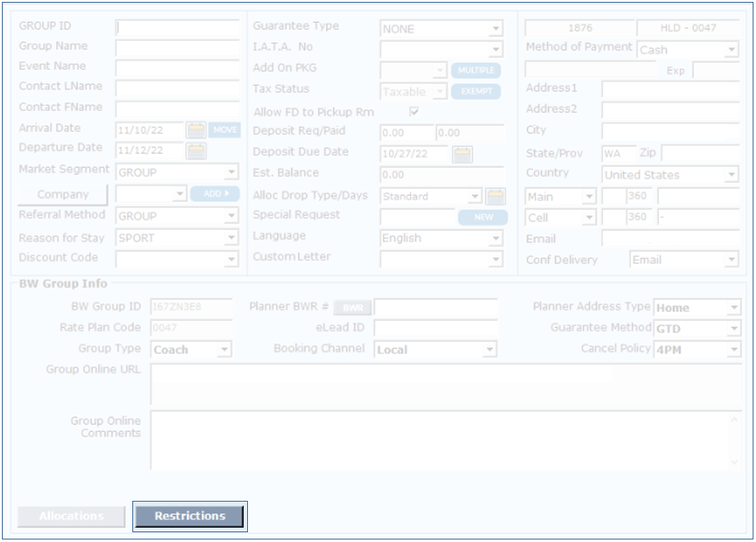Image resolution: width=756 pixels, height=542 pixels.
Task: Open the Deposit Due Date calendar icon
Action: click(x=462, y=155)
